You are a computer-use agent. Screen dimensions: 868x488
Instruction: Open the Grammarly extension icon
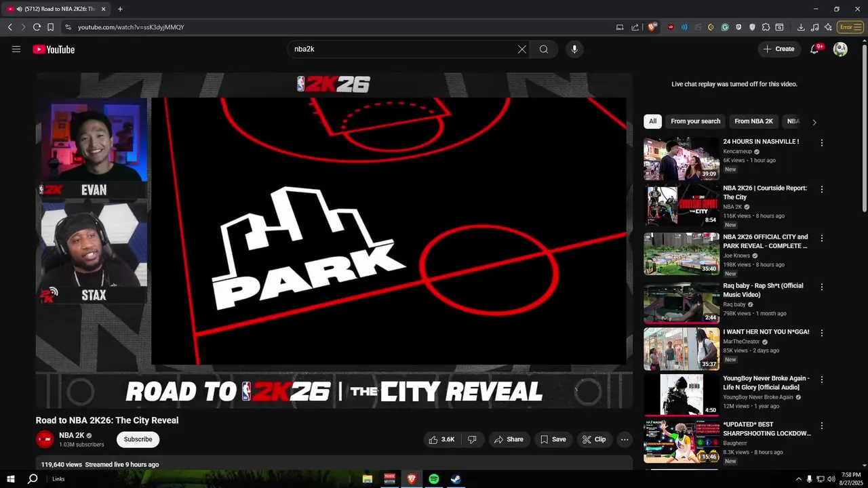(725, 27)
